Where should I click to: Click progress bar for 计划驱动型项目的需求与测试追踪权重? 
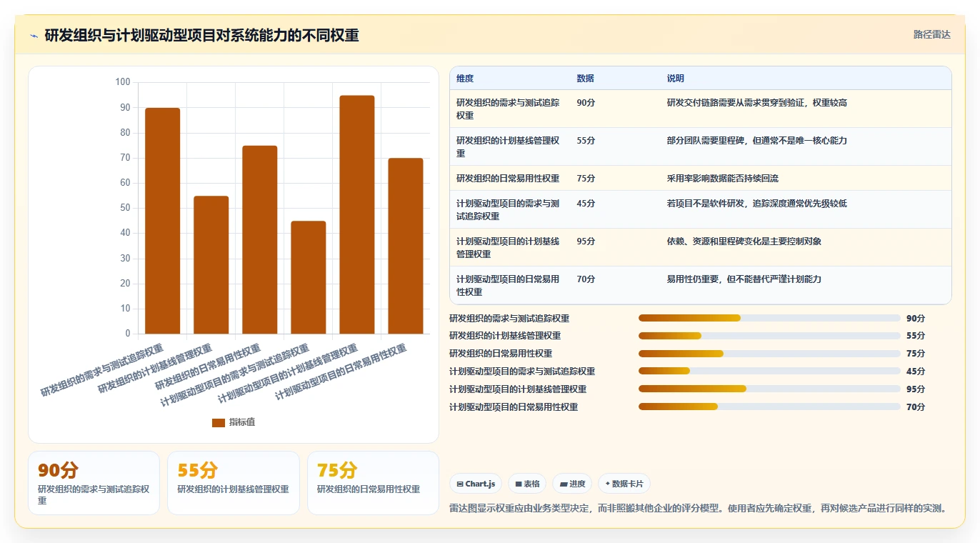pos(769,372)
